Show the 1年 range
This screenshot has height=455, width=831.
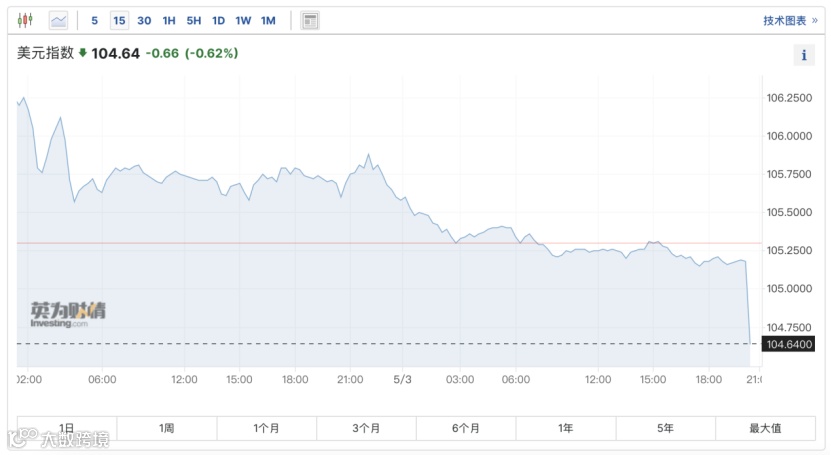click(x=565, y=428)
